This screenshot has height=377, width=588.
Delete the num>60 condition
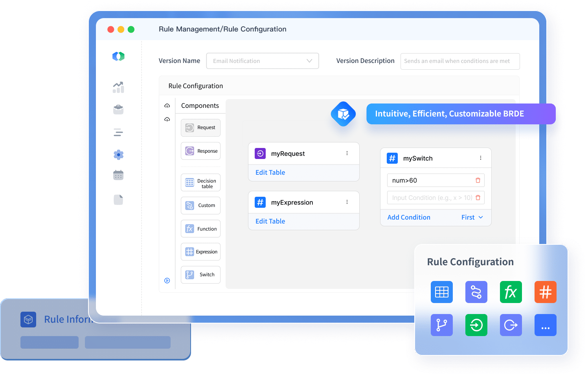tap(478, 180)
